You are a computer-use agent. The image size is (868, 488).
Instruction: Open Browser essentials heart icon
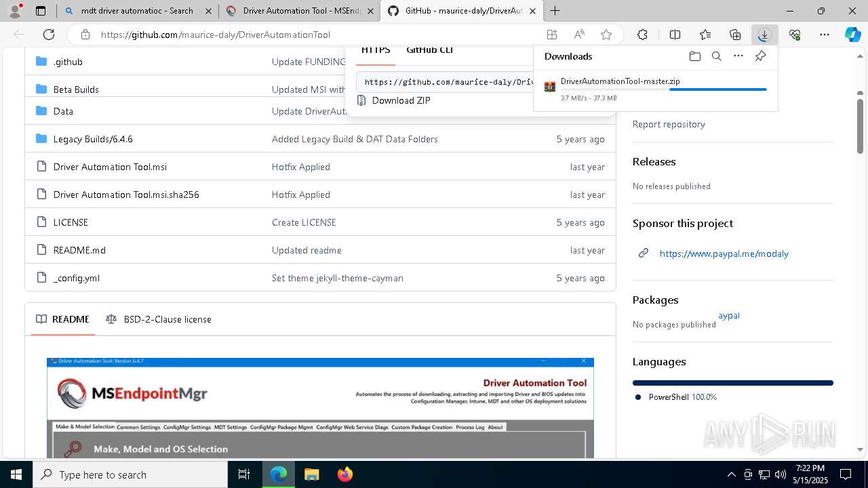[x=795, y=35]
